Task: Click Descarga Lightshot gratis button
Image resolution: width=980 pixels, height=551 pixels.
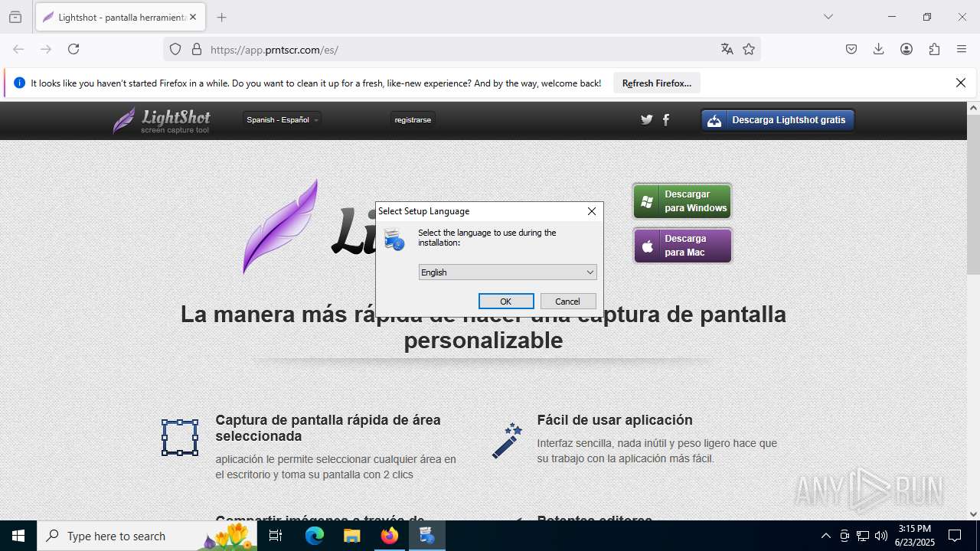Action: click(777, 120)
